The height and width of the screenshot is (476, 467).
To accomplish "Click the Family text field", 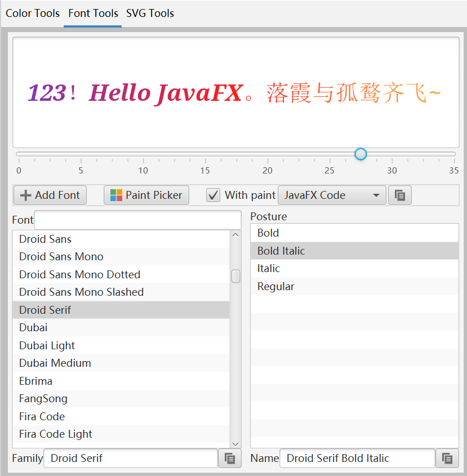I will click(x=131, y=458).
